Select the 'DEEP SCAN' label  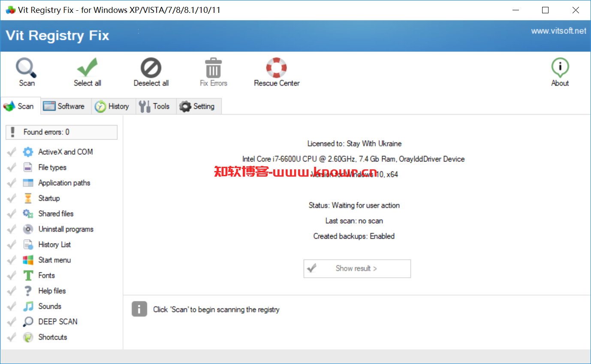pyautogui.click(x=58, y=322)
